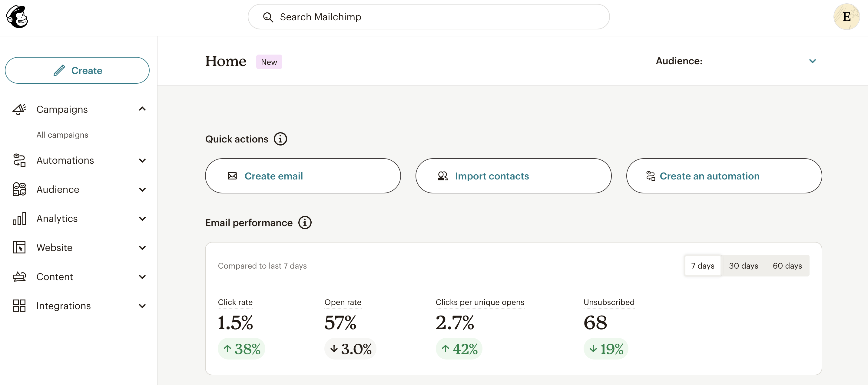868x385 pixels.
Task: Click the Compared to last 7 days text
Action: click(262, 266)
